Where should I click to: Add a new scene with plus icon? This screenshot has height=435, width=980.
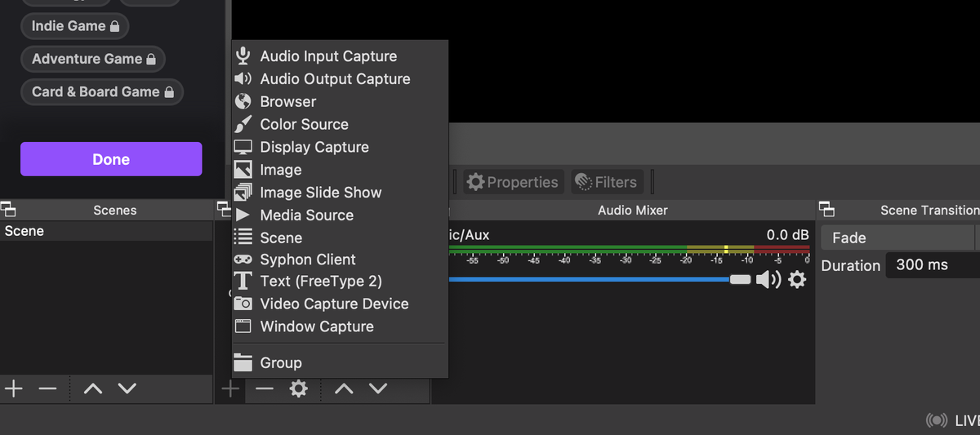14,388
